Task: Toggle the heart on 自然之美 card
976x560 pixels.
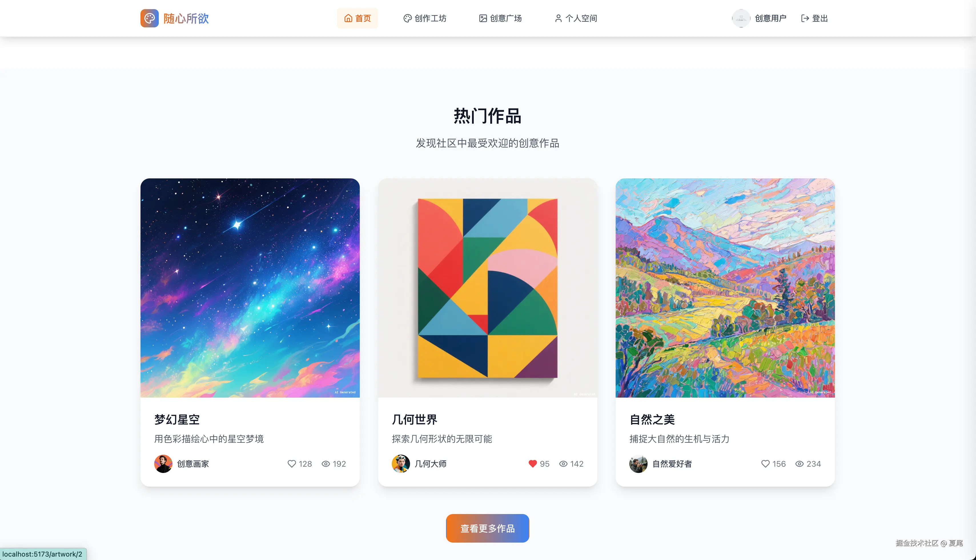Action: click(x=765, y=464)
